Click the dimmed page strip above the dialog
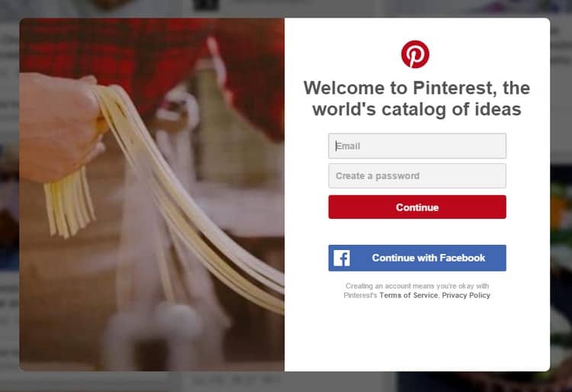Viewport: 572px width, 392px height. pos(286,8)
